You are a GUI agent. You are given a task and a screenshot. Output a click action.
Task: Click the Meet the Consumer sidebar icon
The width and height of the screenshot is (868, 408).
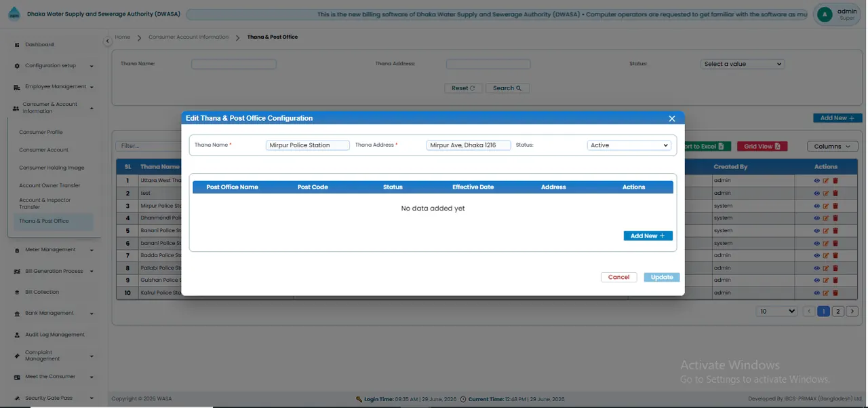[x=17, y=377]
